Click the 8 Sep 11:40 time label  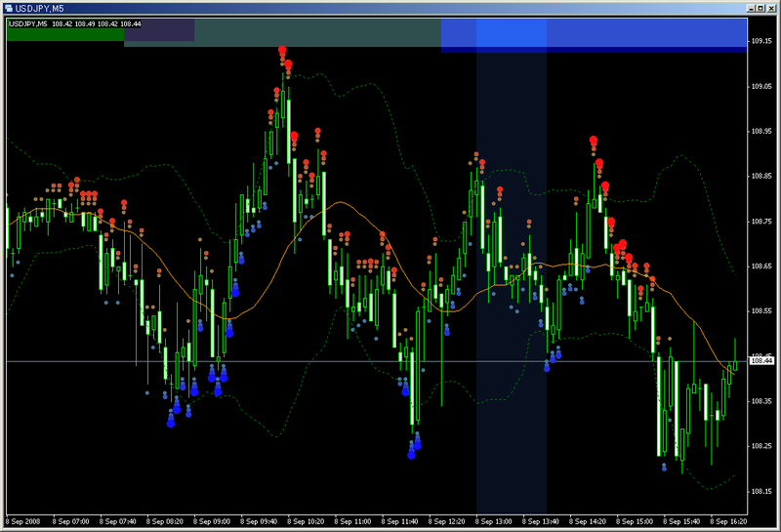tap(399, 521)
